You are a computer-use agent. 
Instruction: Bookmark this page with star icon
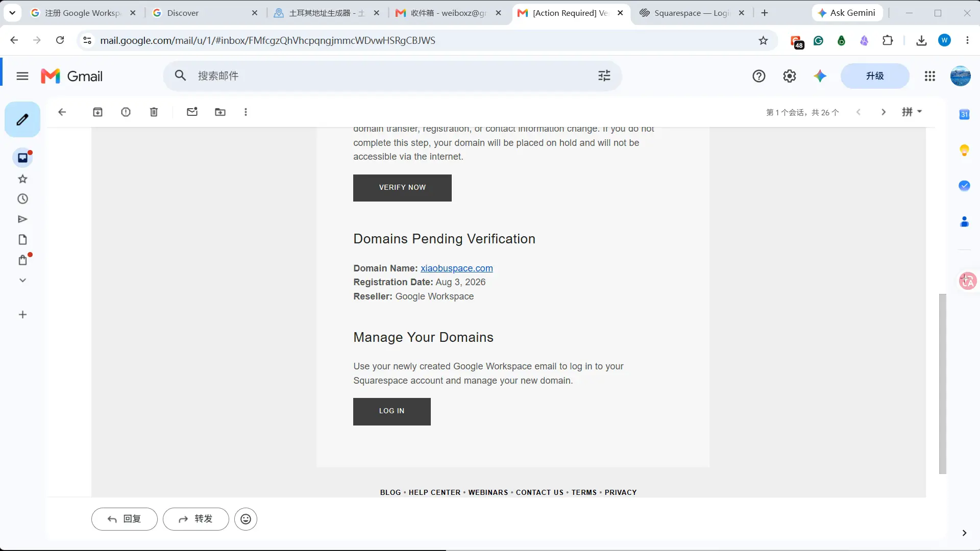coord(763,40)
